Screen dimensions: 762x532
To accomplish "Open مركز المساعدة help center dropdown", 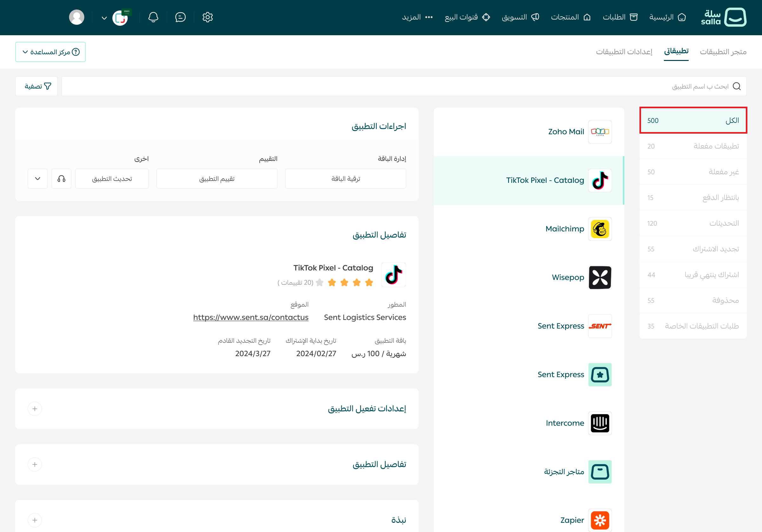I will tap(50, 52).
